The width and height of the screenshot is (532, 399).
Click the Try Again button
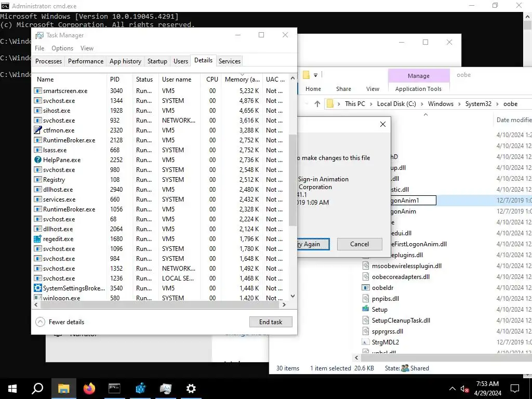[313, 244]
